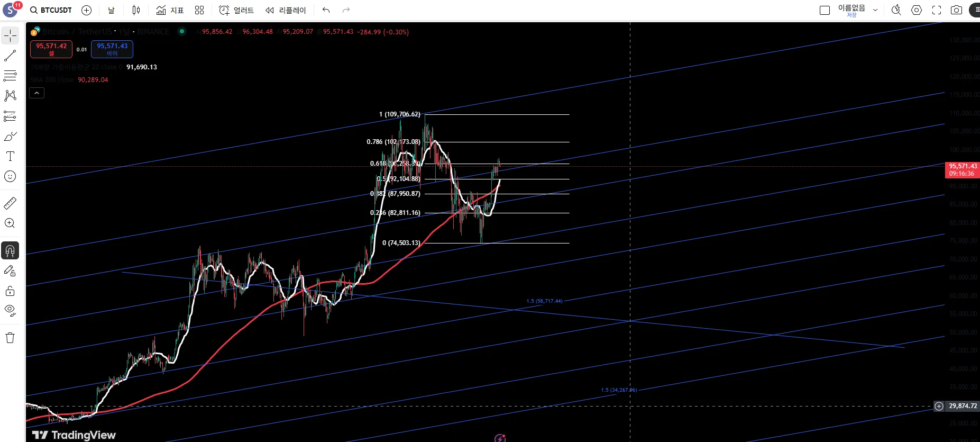Viewport: 980px width, 442px height.
Task: Open chart settings hexagon icon
Action: (x=917, y=10)
